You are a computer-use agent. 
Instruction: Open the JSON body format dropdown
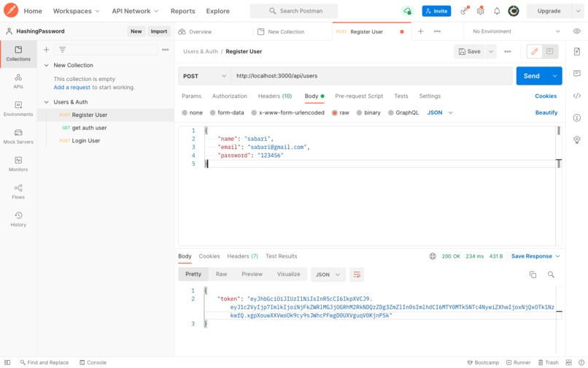pos(440,112)
